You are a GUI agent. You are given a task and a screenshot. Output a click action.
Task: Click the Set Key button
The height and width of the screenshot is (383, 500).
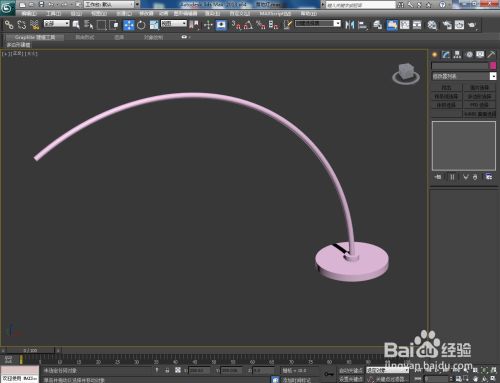351,379
